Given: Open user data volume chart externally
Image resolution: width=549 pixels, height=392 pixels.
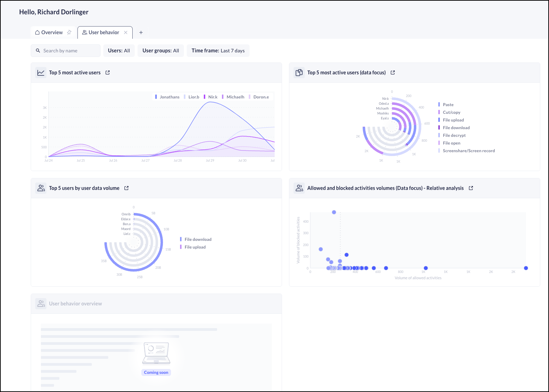Looking at the screenshot, I should (126, 188).
